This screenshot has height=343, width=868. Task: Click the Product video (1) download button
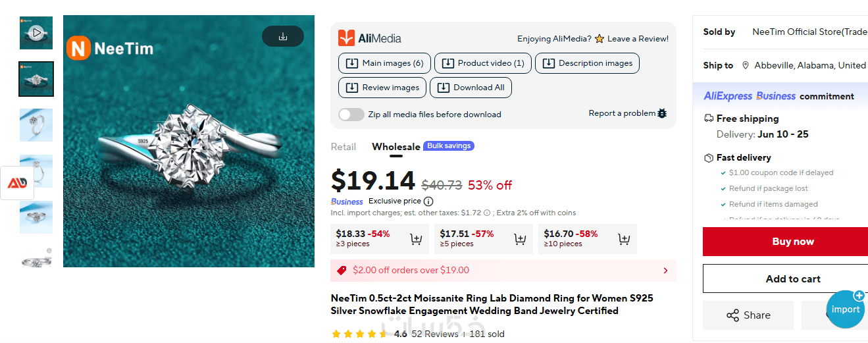click(x=483, y=63)
